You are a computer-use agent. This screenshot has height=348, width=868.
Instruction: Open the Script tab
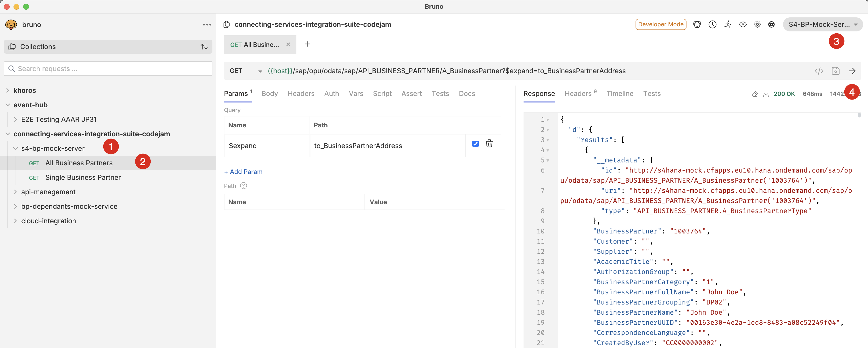(382, 94)
